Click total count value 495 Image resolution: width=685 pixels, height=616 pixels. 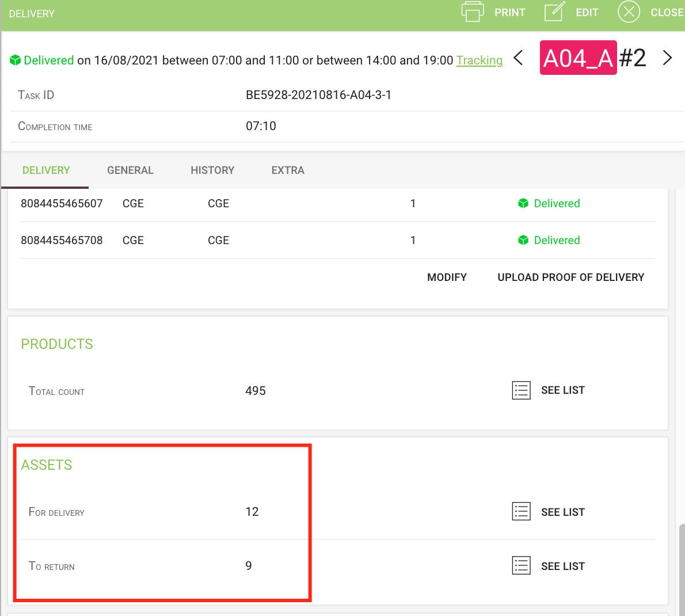coord(256,390)
